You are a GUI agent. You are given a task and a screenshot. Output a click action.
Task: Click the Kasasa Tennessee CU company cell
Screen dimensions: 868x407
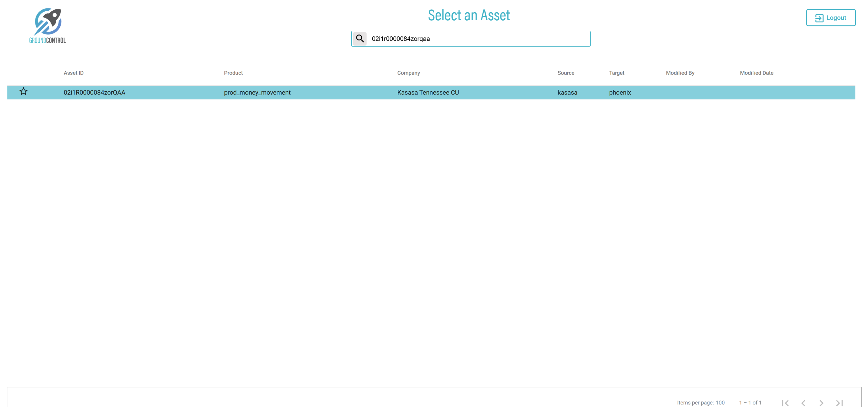[x=428, y=93]
